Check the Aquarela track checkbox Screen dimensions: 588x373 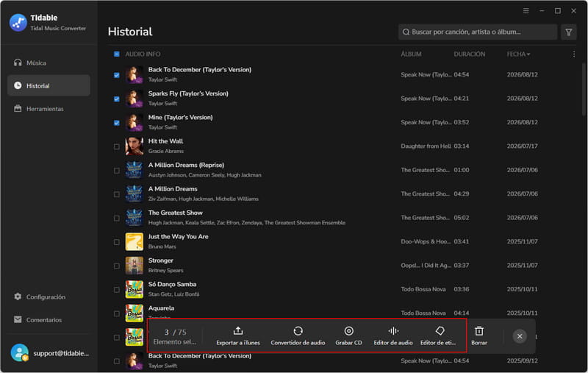117,313
